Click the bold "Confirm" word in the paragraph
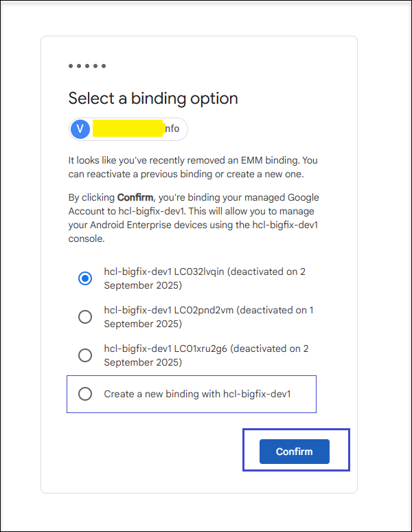This screenshot has width=412, height=532. tap(135, 197)
